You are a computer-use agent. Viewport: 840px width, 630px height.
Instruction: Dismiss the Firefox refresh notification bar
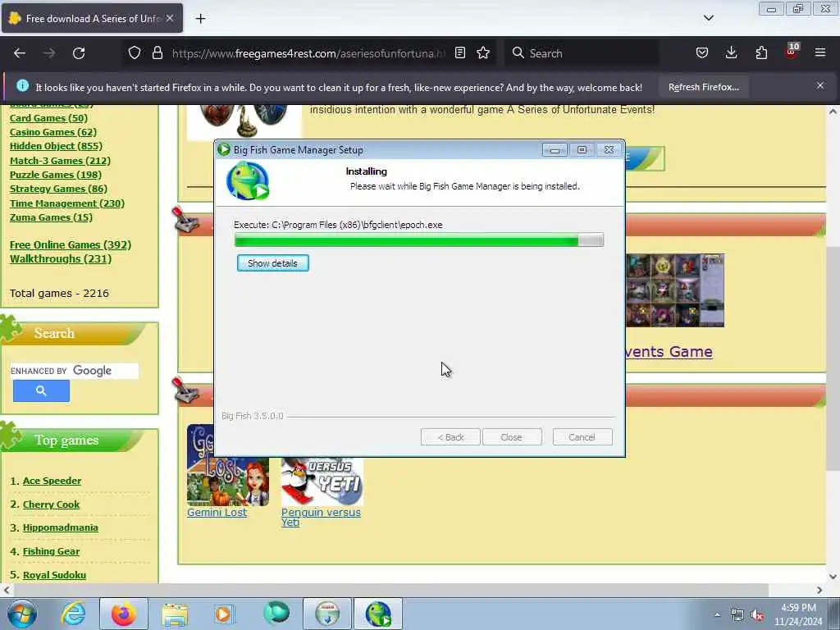pyautogui.click(x=820, y=85)
